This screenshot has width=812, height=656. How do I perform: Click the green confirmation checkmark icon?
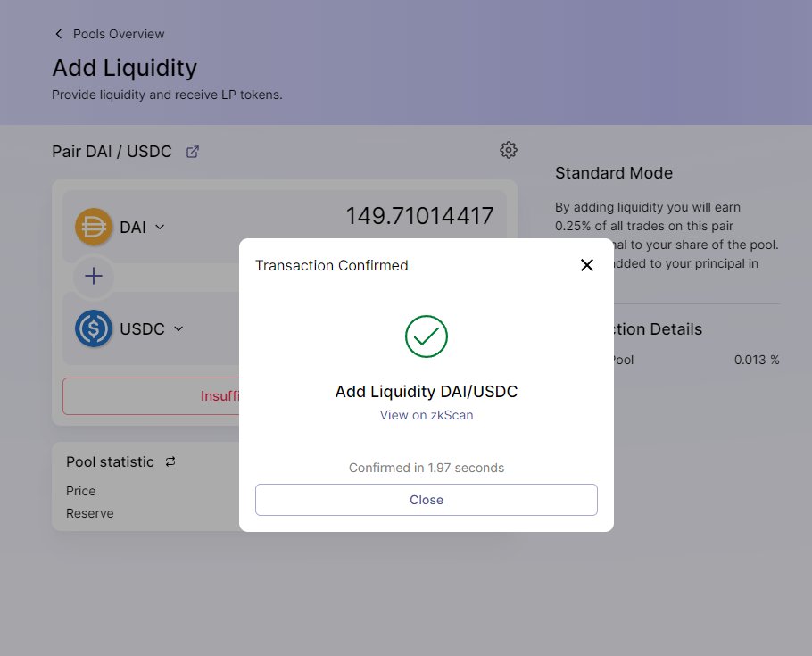[427, 336]
